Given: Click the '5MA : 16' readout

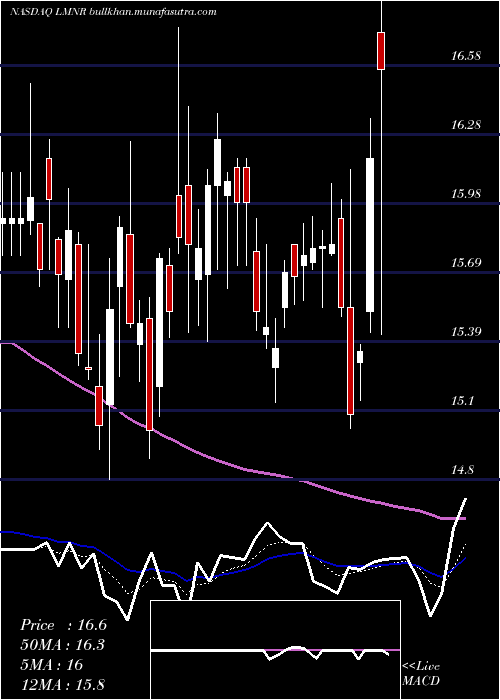Looking at the screenshot, I should [x=52, y=665].
